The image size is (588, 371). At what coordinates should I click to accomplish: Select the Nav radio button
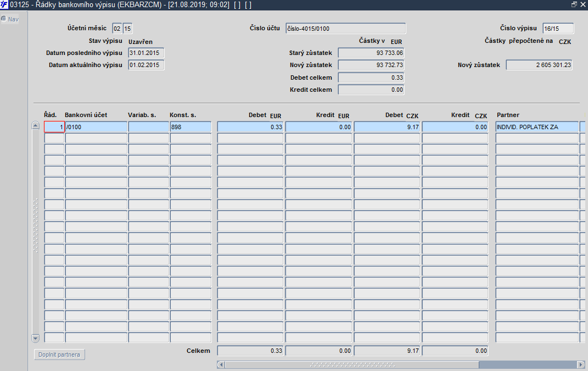(4, 19)
